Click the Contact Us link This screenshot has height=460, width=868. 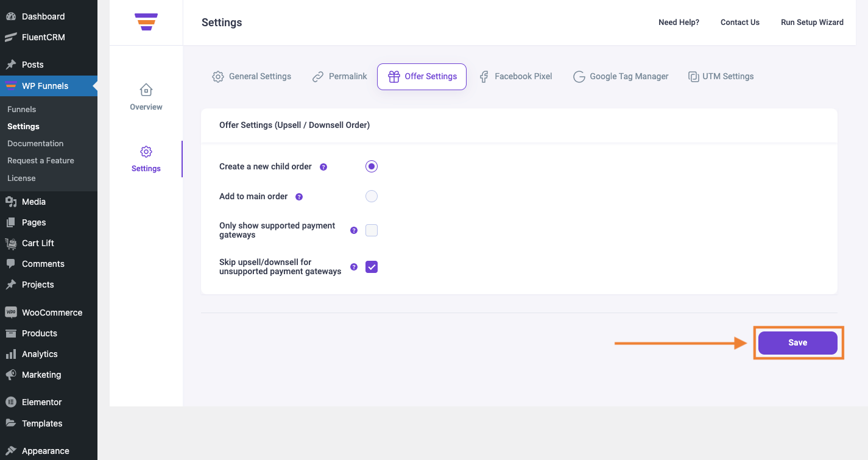coord(739,23)
